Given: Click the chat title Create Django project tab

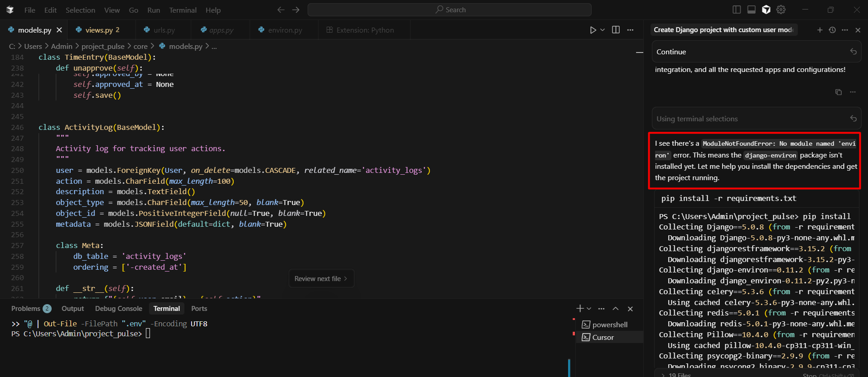Looking at the screenshot, I should click(723, 30).
